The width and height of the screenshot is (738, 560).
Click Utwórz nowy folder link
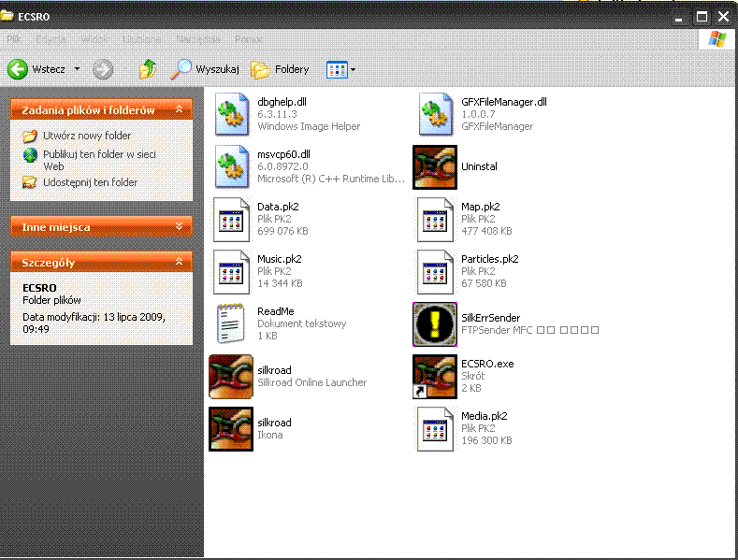[87, 136]
